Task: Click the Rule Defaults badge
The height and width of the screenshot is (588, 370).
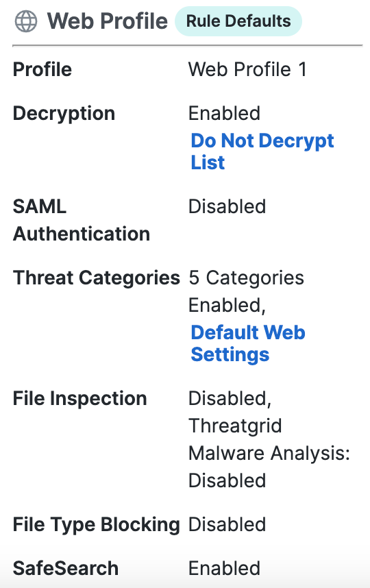Action: tap(238, 21)
